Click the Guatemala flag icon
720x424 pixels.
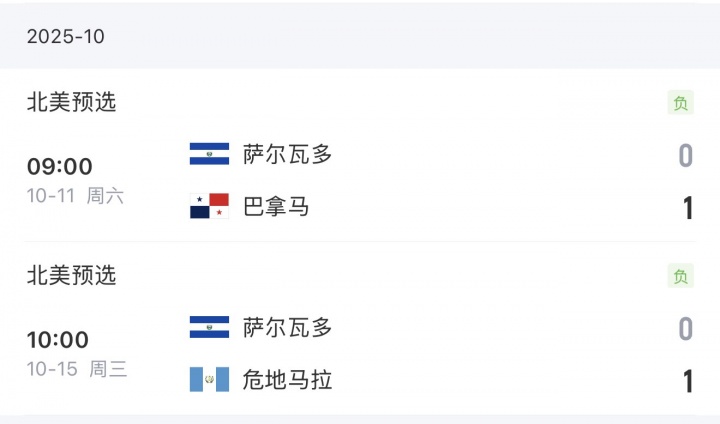209,380
